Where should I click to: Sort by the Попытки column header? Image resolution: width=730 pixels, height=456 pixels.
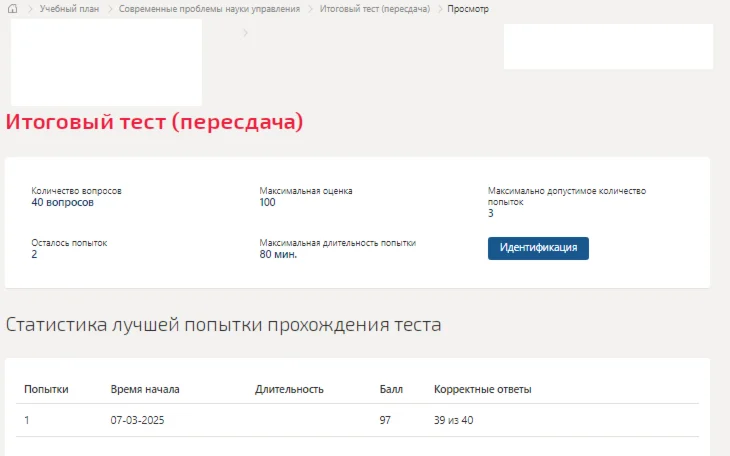pos(46,389)
